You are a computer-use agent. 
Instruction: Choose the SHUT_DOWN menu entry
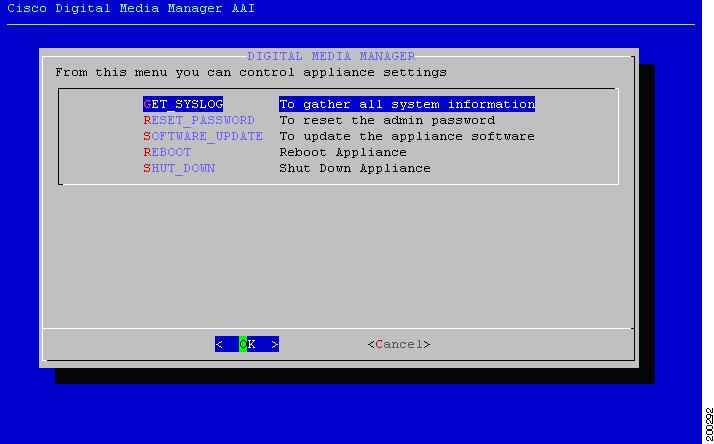pyautogui.click(x=179, y=168)
